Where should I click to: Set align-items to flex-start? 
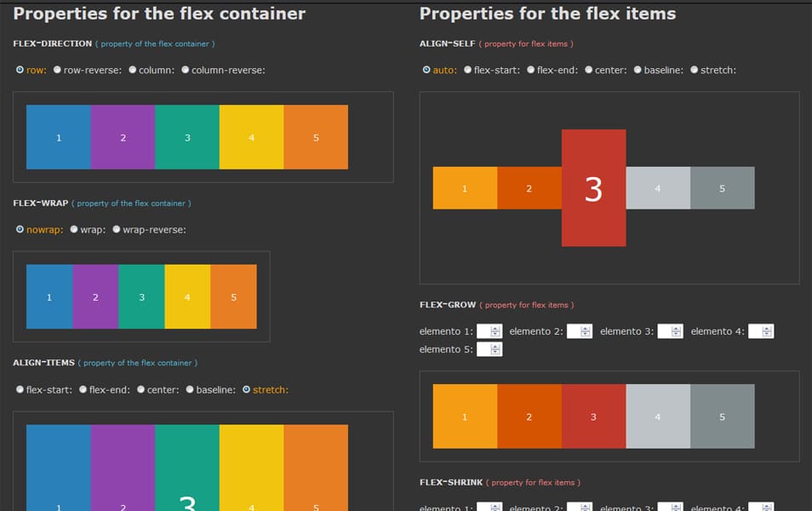click(x=20, y=389)
